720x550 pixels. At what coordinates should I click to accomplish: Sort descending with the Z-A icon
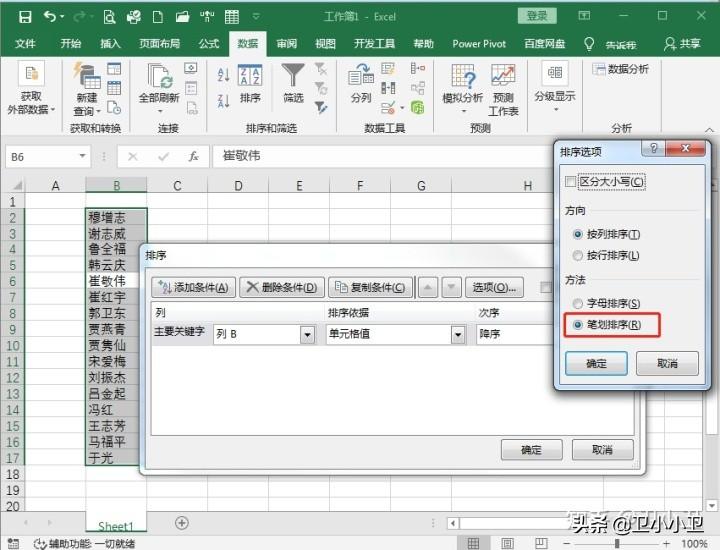point(223,101)
